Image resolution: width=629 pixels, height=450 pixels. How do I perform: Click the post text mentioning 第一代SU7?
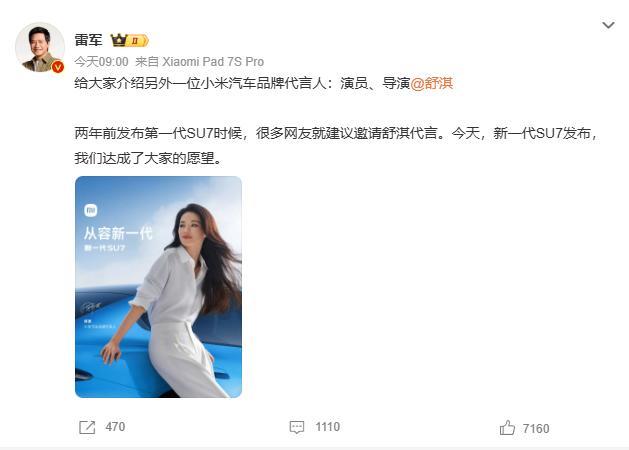[336, 146]
